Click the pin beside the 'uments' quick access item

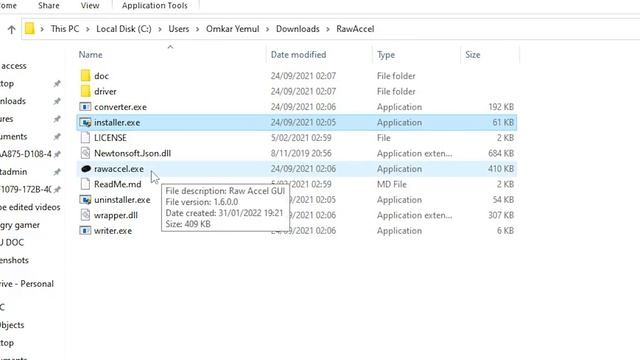[x=57, y=136]
